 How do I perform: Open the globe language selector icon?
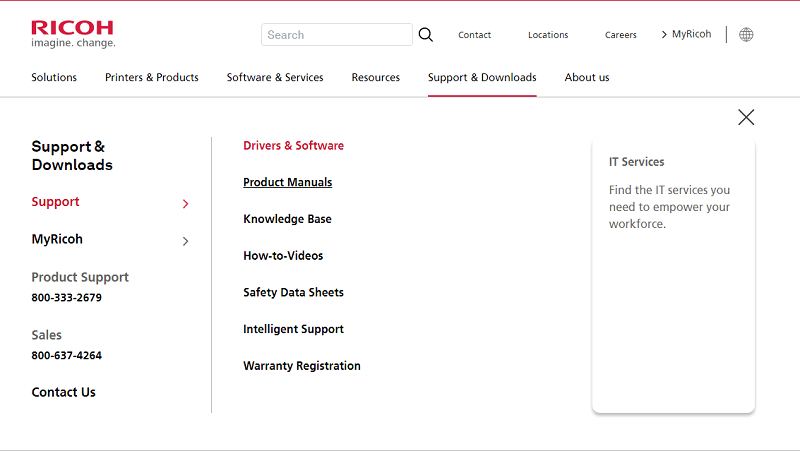click(746, 35)
